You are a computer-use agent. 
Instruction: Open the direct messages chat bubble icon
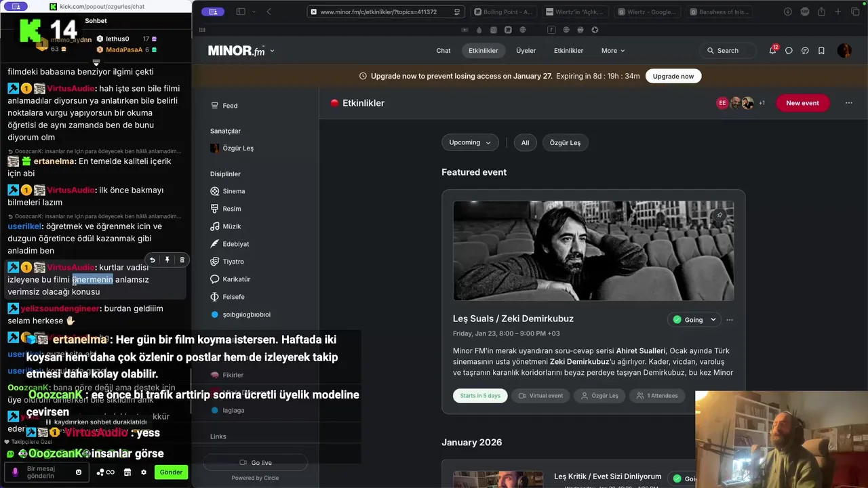tap(789, 51)
